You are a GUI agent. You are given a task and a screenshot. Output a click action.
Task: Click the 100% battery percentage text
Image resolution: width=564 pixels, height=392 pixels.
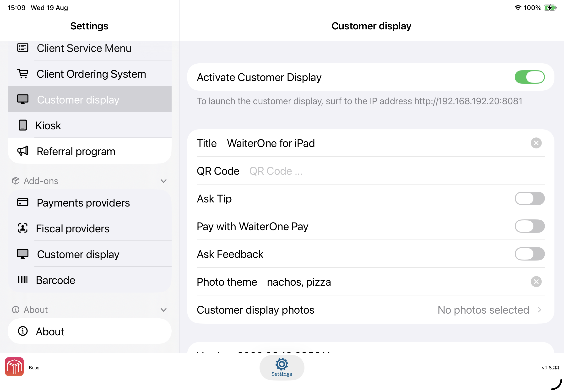[532, 8]
